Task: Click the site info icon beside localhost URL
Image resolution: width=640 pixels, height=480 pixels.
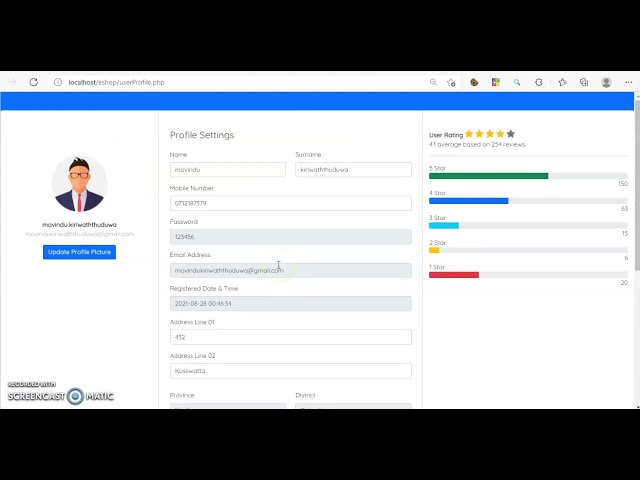Action: (58, 82)
